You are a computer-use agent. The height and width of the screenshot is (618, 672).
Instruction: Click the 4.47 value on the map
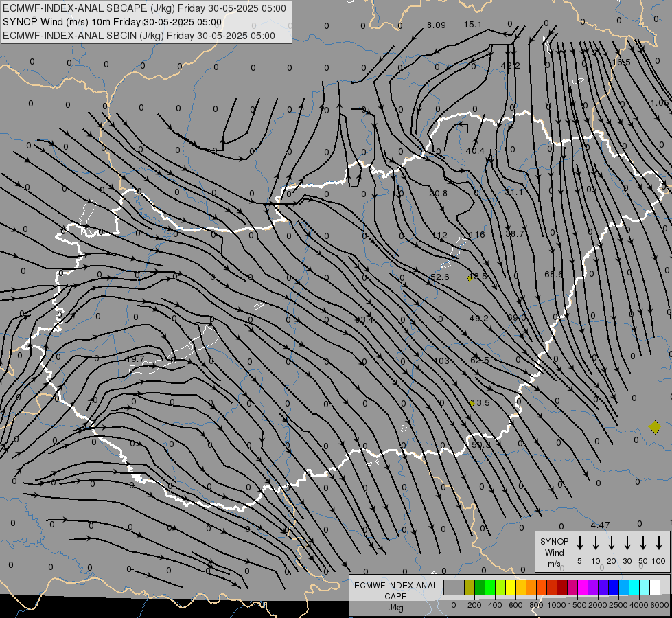[x=600, y=525]
